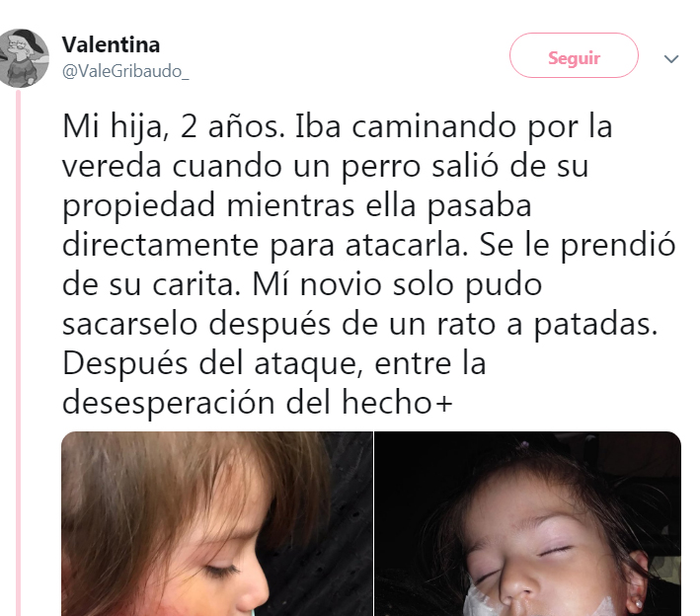
Task: Select the tweet line starting "Mi hija, 2 años"
Action: [x=337, y=126]
